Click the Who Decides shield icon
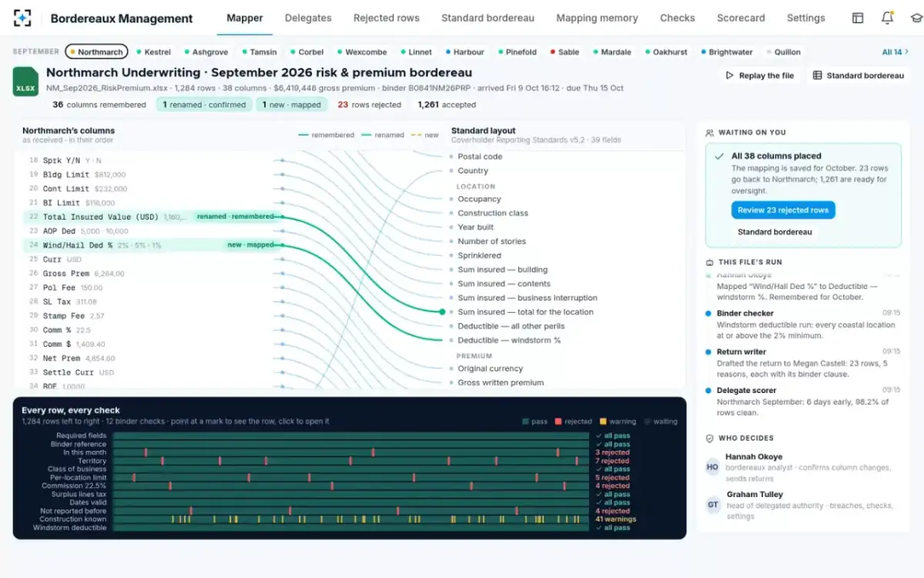 tap(710, 438)
